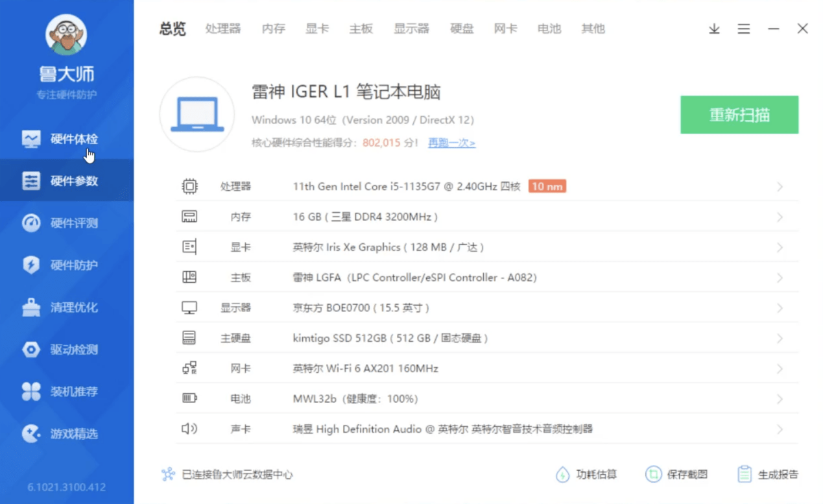
Task: Click the cloud data center status icon
Action: (169, 475)
